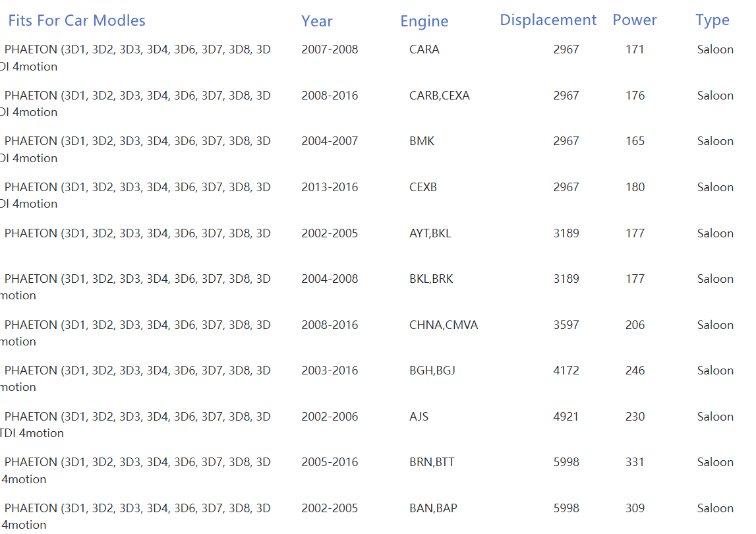Click displacement 5998 in the BRN,BTT row
The width and height of the screenshot is (756, 534).
(x=566, y=462)
